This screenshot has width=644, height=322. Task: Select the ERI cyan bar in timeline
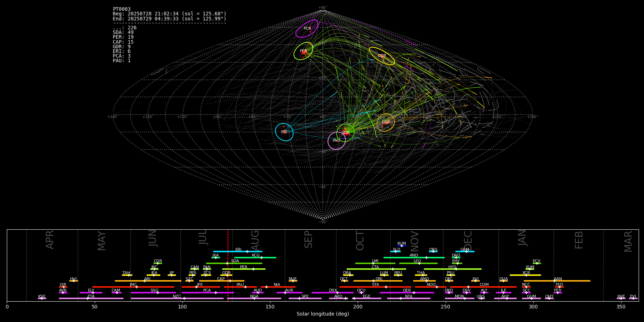[x=238, y=252]
